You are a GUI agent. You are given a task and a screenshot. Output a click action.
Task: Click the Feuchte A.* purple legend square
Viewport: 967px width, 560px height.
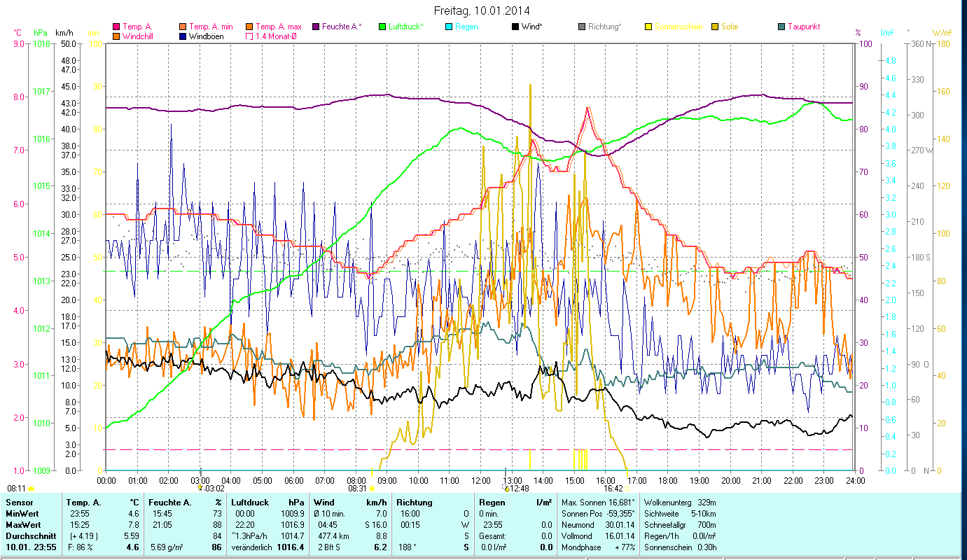[316, 27]
